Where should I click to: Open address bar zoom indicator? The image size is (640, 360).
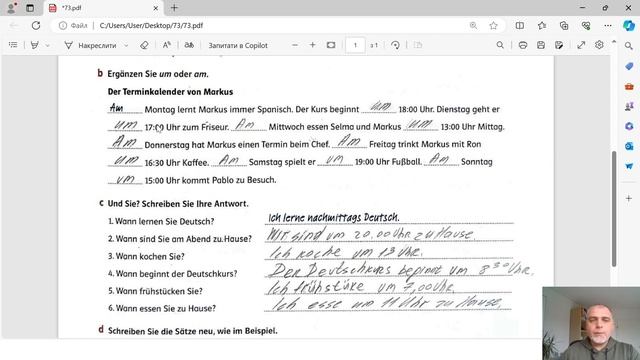473,25
